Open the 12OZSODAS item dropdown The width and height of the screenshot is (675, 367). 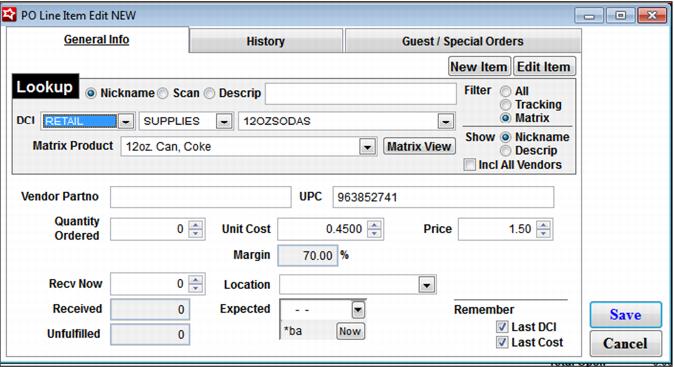[x=446, y=121]
